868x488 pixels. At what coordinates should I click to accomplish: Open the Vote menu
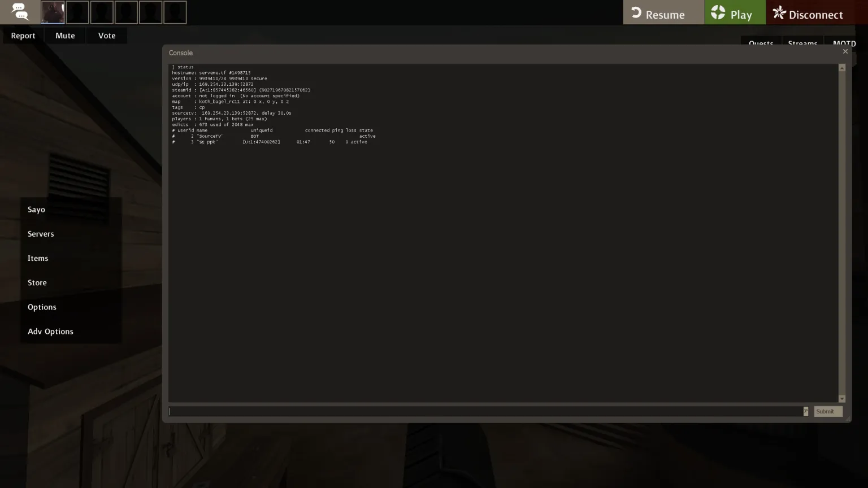coord(107,36)
